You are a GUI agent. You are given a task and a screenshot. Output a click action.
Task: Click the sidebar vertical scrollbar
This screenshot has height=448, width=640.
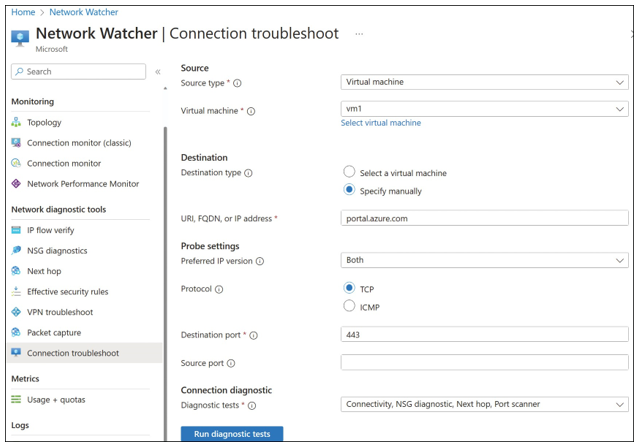click(x=165, y=282)
